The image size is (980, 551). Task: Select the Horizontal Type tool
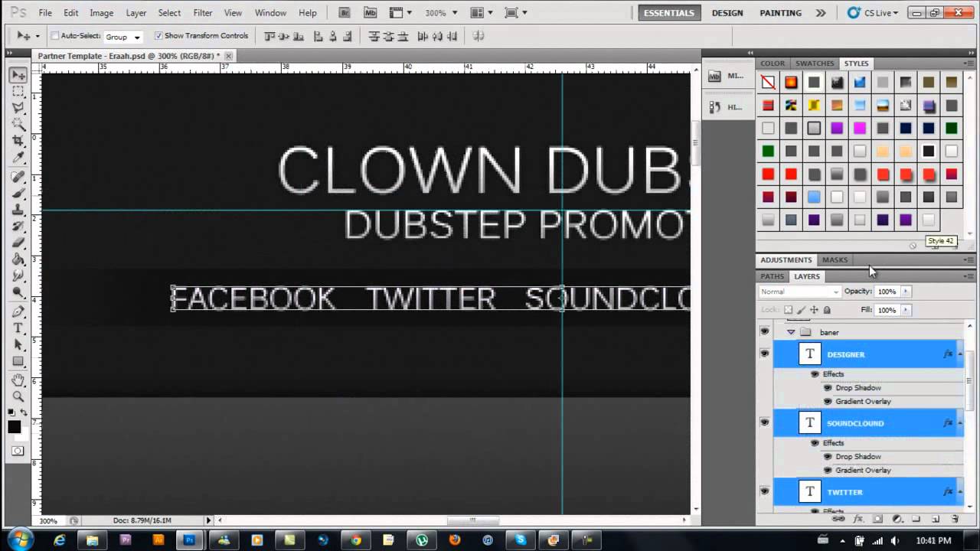18,328
